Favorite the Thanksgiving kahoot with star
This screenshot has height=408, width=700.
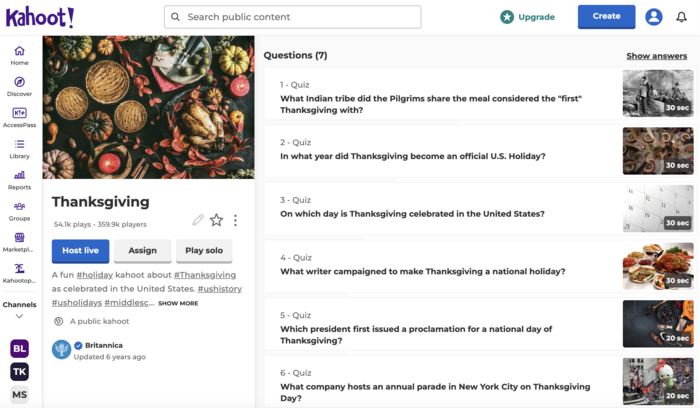coord(216,220)
